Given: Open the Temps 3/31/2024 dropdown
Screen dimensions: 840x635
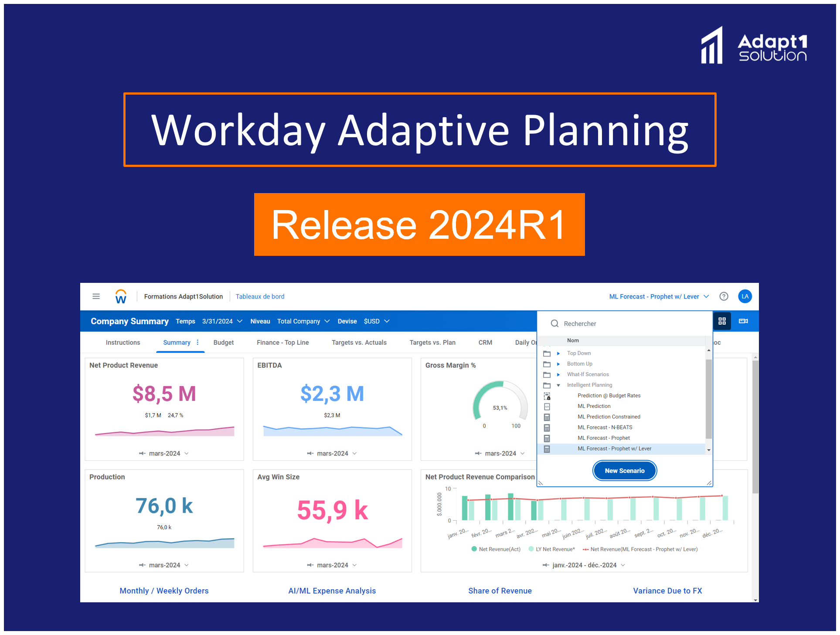Looking at the screenshot, I should pos(222,321).
